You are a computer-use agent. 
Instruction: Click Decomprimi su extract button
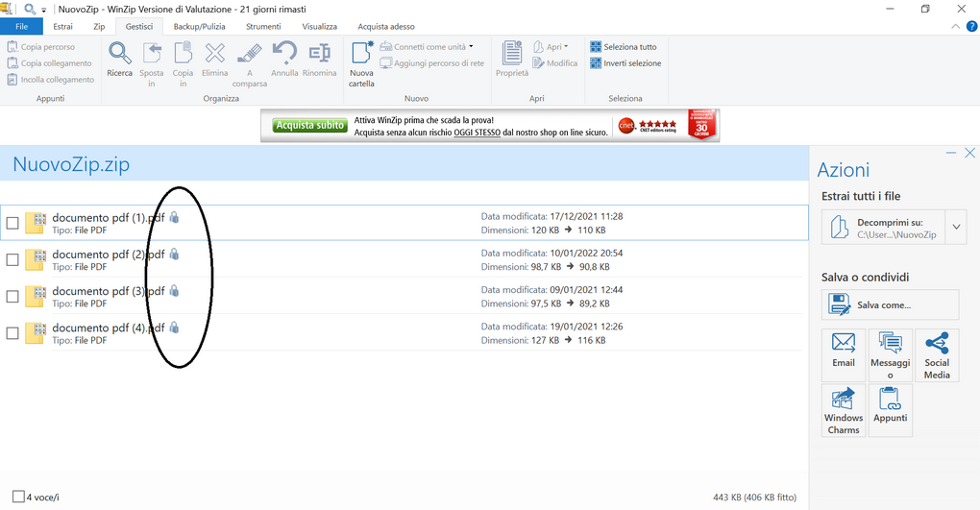pyautogui.click(x=884, y=227)
